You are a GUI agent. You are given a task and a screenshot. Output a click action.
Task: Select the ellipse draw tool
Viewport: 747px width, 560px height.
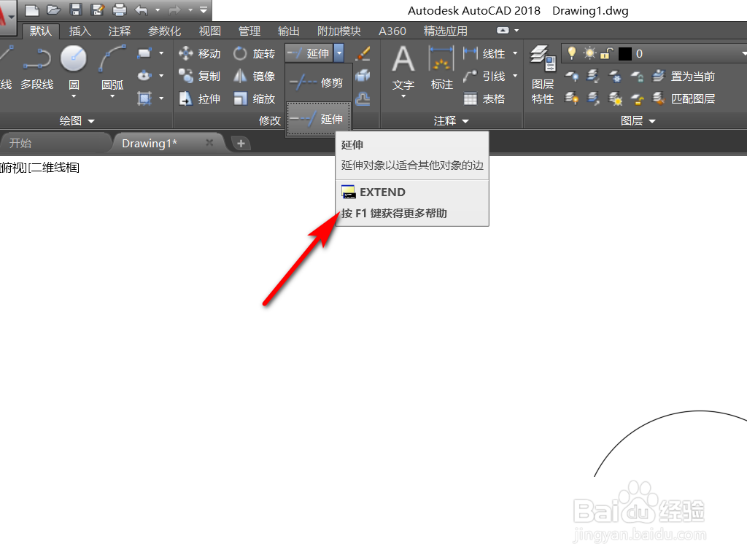pos(144,75)
